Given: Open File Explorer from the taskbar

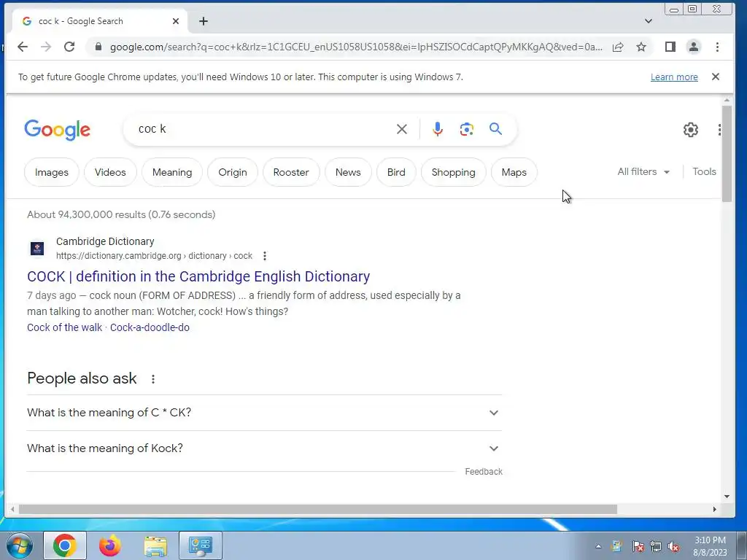Looking at the screenshot, I should pos(156,545).
